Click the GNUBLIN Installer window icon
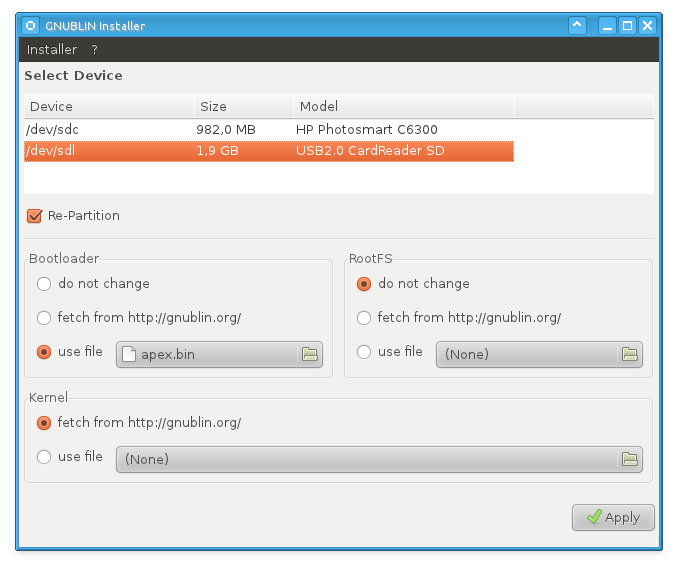Viewport: 678px width, 569px height. tap(31, 26)
